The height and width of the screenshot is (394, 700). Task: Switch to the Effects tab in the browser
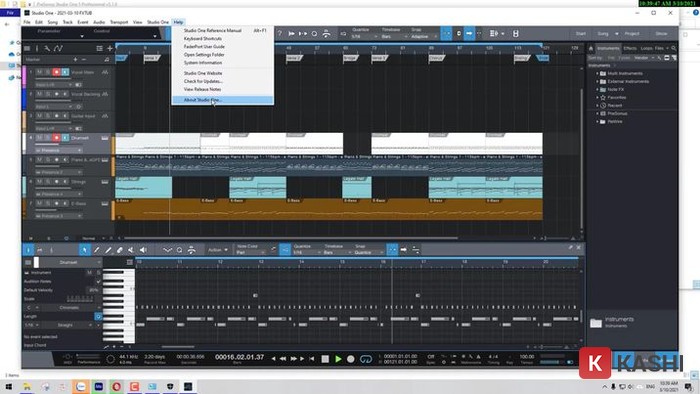point(630,48)
